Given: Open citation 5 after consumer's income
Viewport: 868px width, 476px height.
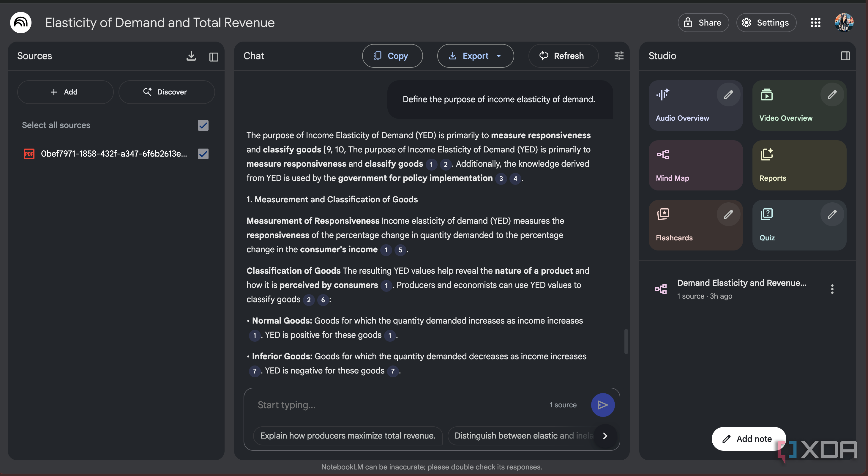Looking at the screenshot, I should pos(400,250).
